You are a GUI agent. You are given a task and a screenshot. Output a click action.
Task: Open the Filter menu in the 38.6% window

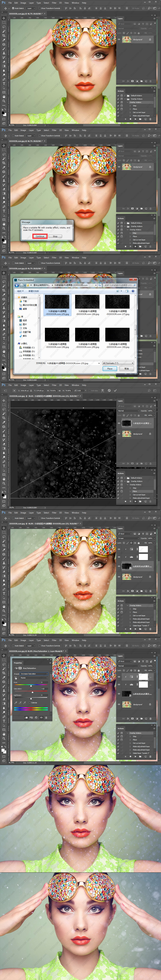pos(54,385)
